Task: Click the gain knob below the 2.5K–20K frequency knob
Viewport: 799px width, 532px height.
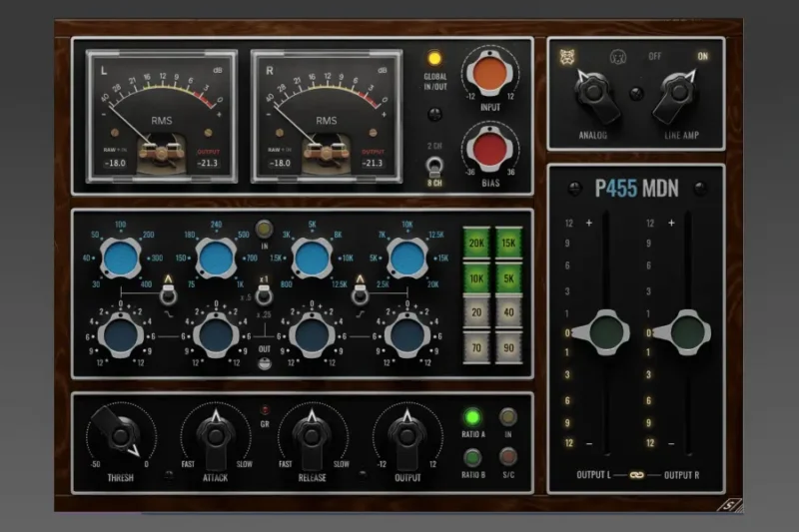Action: [x=406, y=336]
